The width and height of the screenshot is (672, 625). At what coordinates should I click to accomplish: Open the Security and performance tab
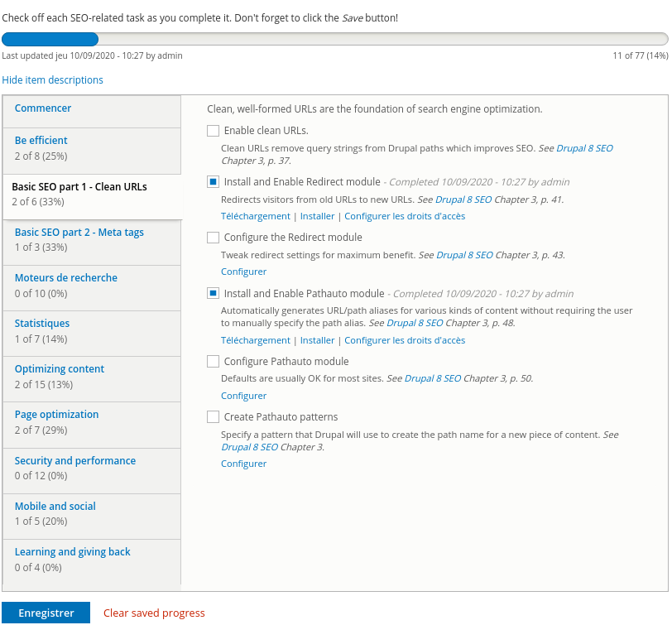pyautogui.click(x=75, y=461)
